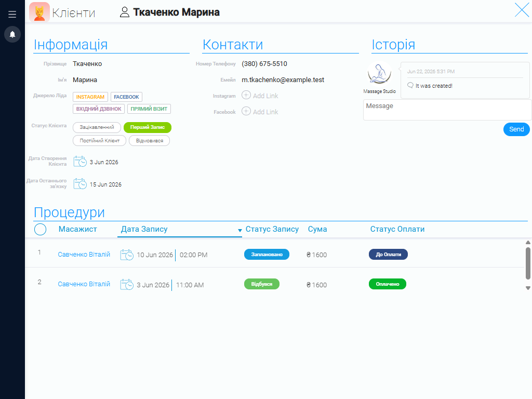Screen dimensions: 532x399
Task: Click the Дата Запису column header
Action: coord(144,229)
